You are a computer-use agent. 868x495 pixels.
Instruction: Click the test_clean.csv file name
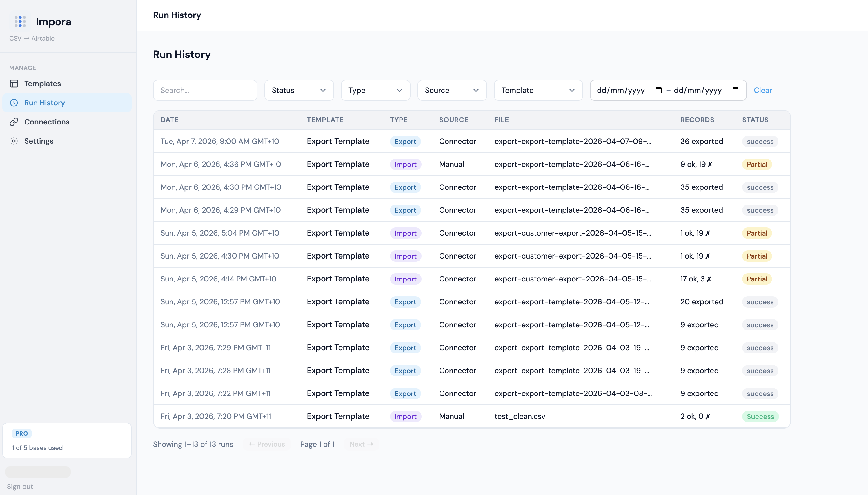[520, 416]
